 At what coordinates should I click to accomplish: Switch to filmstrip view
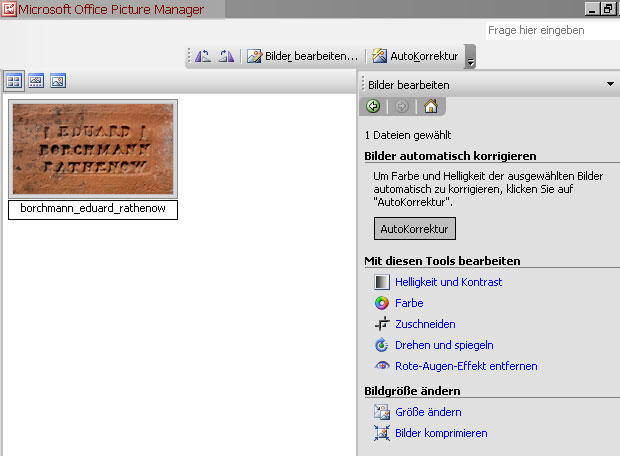click(x=36, y=81)
